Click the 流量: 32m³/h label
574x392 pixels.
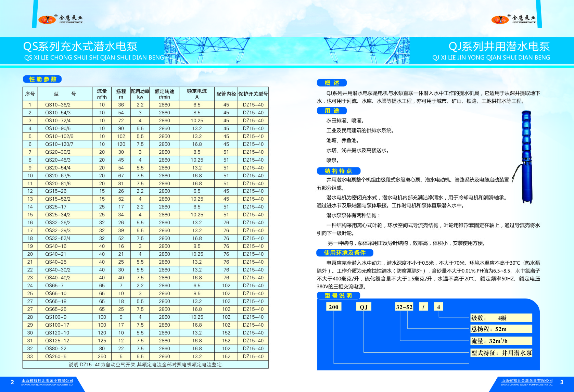tap(501, 341)
